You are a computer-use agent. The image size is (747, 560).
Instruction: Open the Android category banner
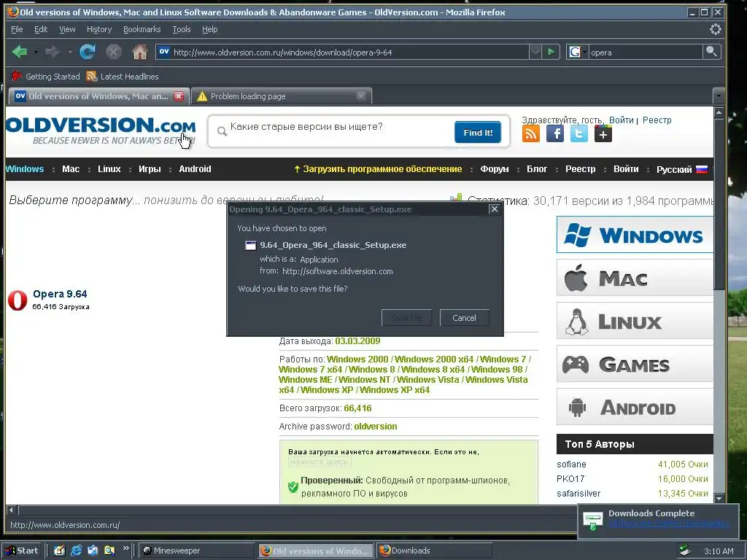tap(635, 407)
